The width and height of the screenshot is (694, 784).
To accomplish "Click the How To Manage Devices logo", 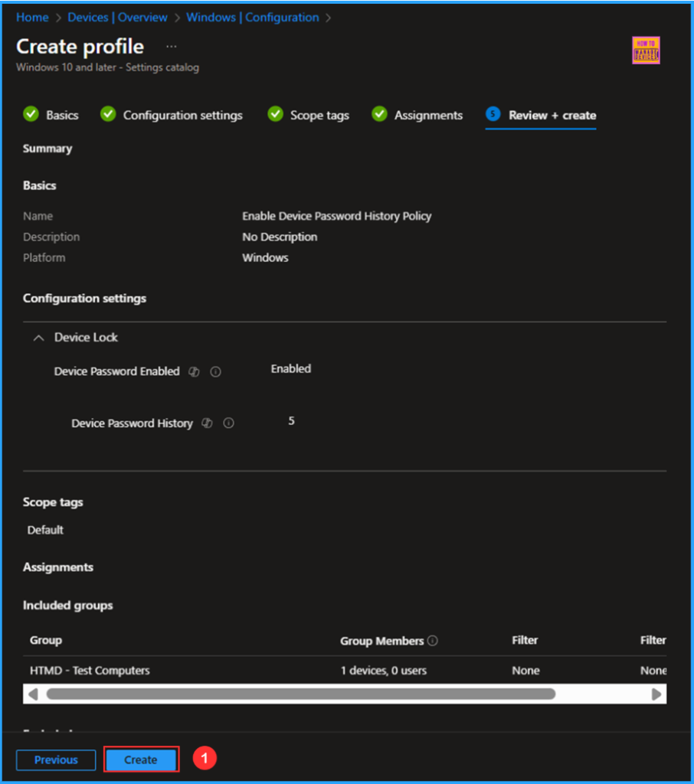I will [646, 50].
